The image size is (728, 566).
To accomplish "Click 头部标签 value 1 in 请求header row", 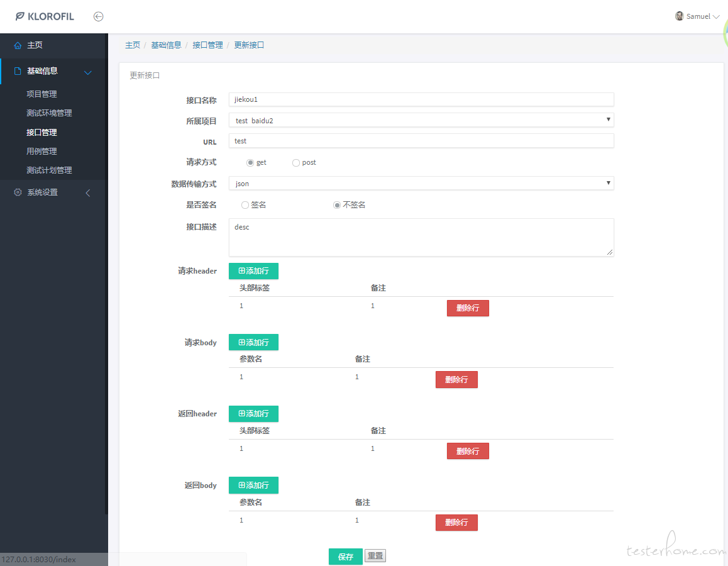I will 241,306.
